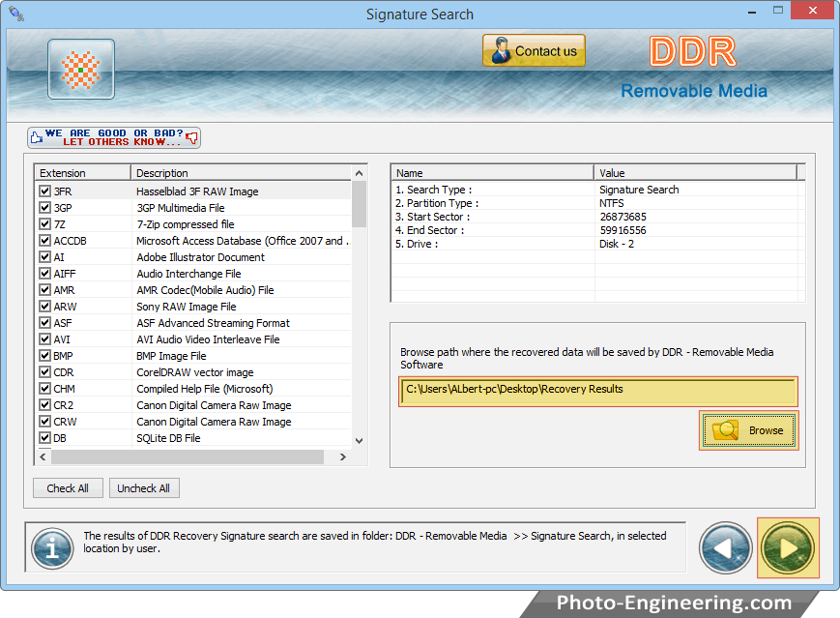The image size is (840, 618).
Task: Click the start sector value 26873685
Action: 623,217
